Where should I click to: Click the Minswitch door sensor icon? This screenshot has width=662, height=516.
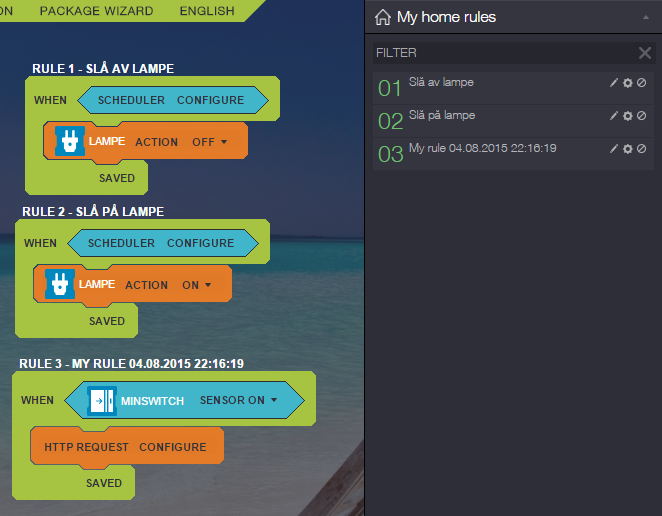(102, 400)
